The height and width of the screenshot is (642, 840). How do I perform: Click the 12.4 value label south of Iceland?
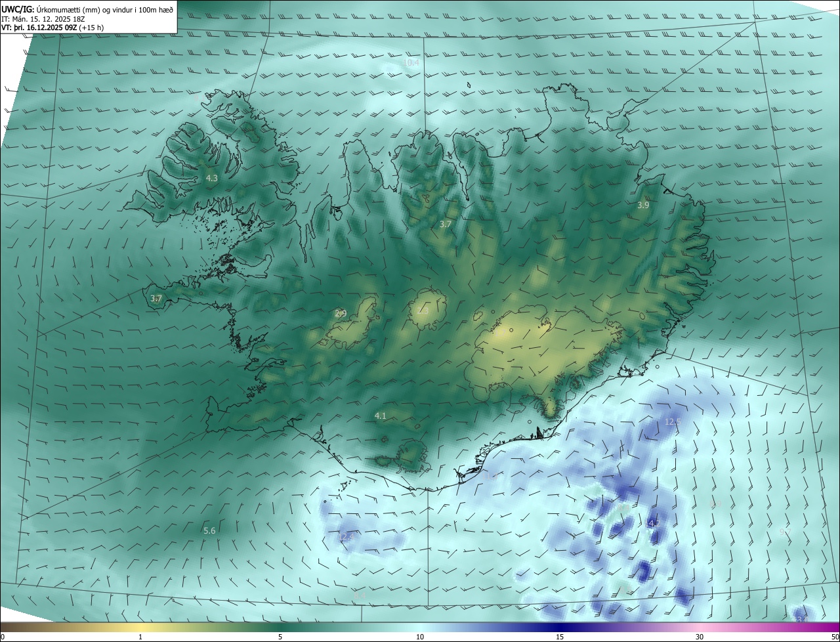pos(346,536)
